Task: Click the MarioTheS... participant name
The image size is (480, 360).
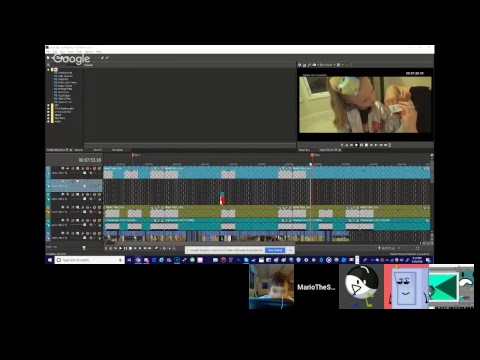Action: coord(316,287)
